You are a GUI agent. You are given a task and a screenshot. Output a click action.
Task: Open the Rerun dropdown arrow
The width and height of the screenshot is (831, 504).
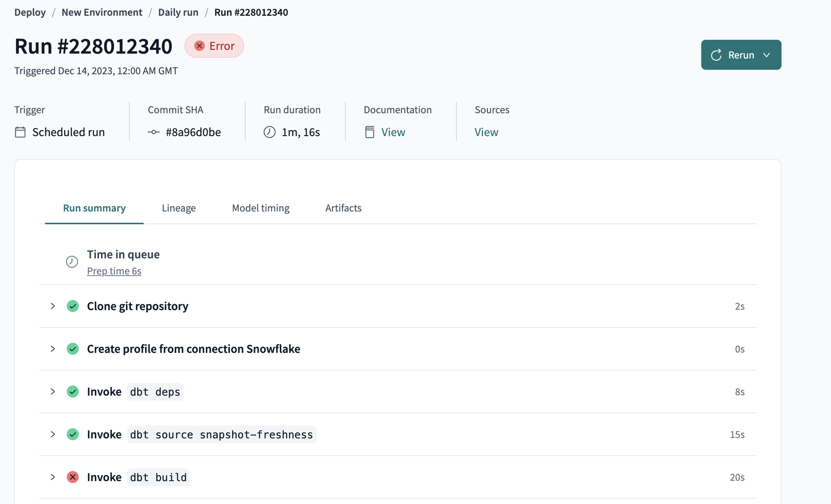point(768,55)
